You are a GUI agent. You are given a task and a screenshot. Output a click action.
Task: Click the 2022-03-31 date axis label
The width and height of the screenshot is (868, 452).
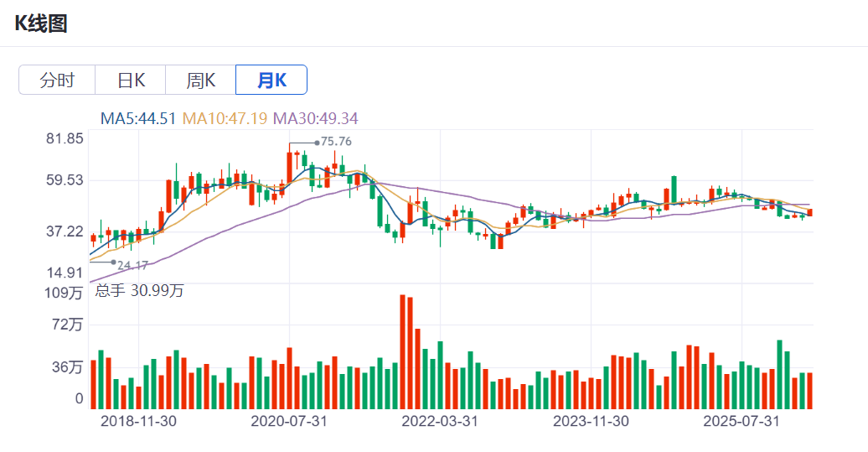coord(440,421)
